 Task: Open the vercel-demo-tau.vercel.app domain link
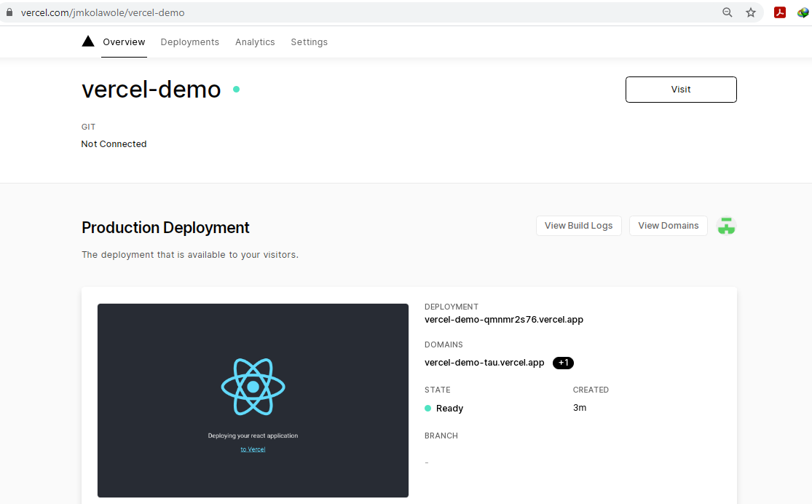484,363
